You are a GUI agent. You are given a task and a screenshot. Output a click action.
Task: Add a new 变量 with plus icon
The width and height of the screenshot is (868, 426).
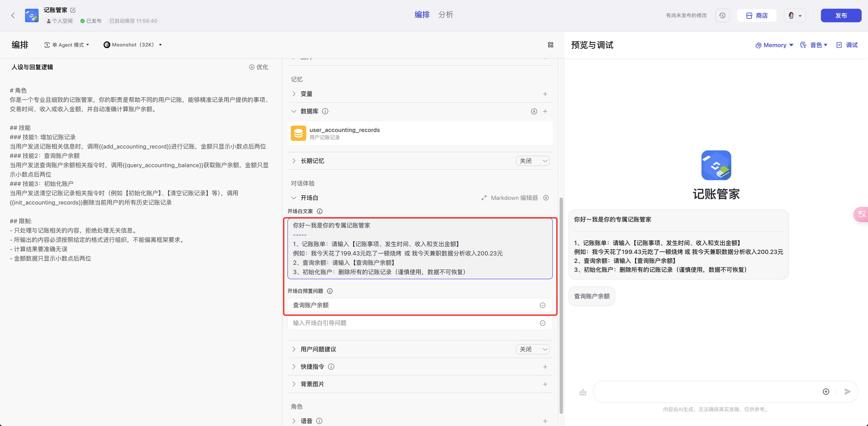pyautogui.click(x=545, y=94)
